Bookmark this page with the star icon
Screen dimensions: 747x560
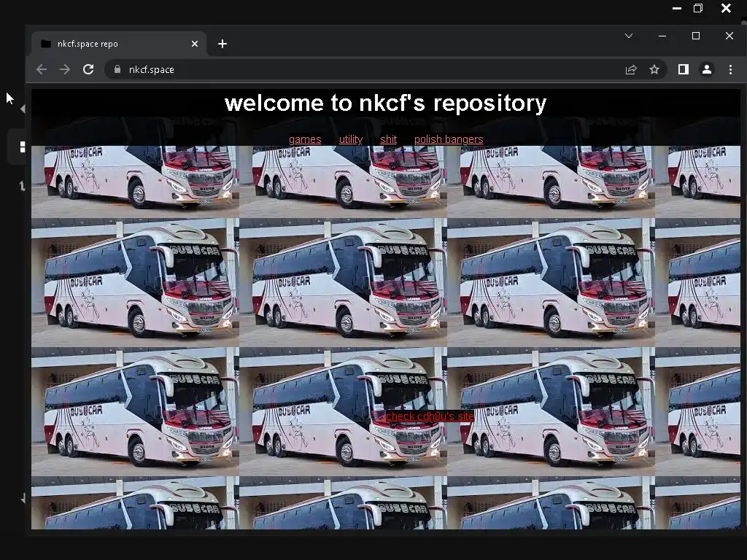[x=654, y=69]
